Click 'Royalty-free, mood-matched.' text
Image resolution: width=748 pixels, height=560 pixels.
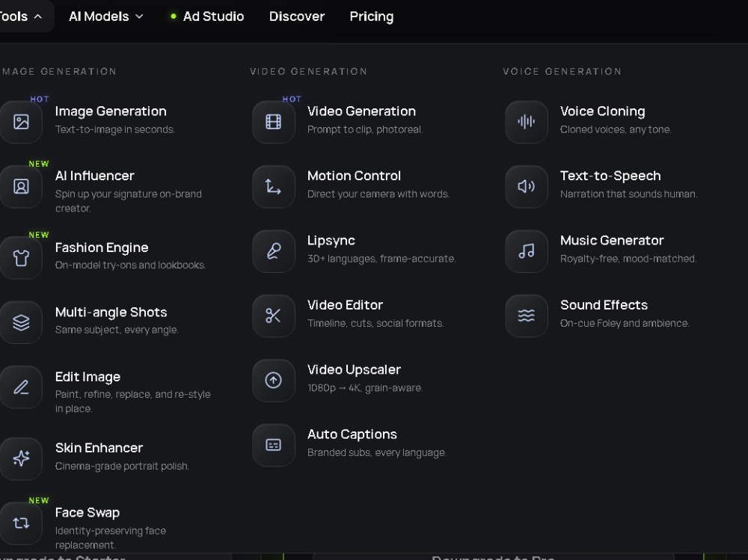pyautogui.click(x=628, y=259)
